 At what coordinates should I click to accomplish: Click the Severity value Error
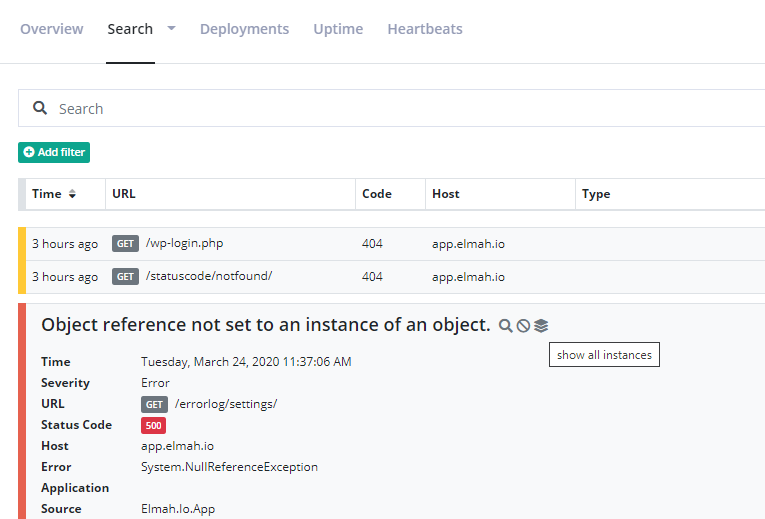(155, 383)
